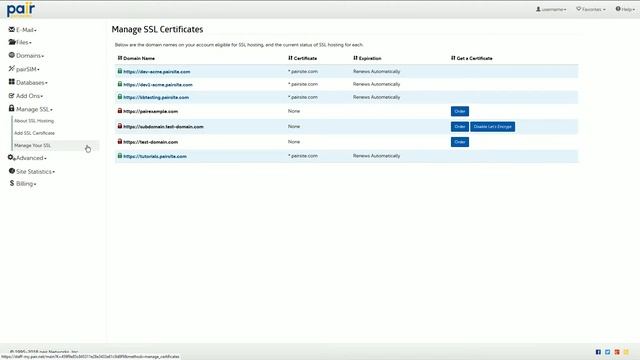This screenshot has width=640, height=360.
Task: Click the yellow footer social icon
Action: [x=627, y=352]
